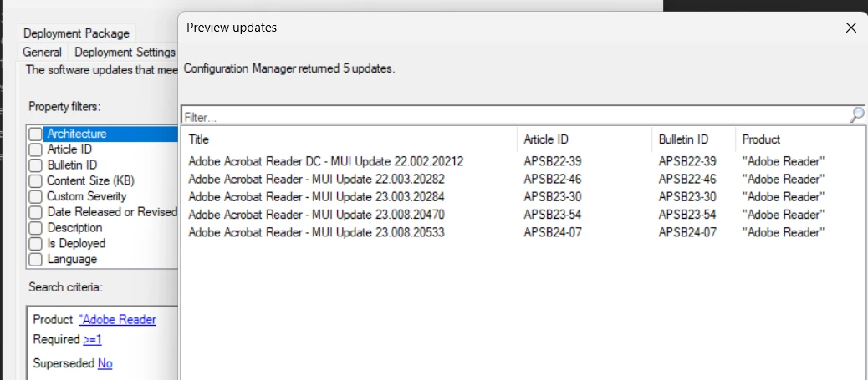Open the Deployment Settings tab
Screen dimensions: 868x380
tap(125, 53)
